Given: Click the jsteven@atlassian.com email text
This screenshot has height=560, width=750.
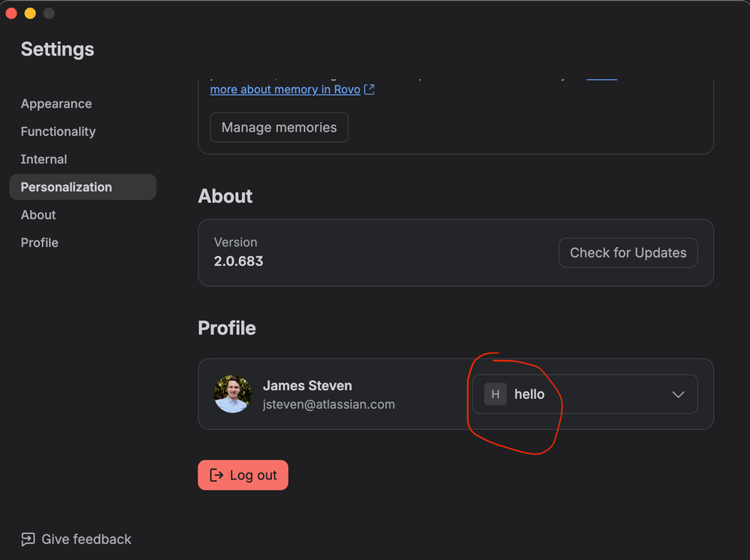Looking at the screenshot, I should coord(328,404).
